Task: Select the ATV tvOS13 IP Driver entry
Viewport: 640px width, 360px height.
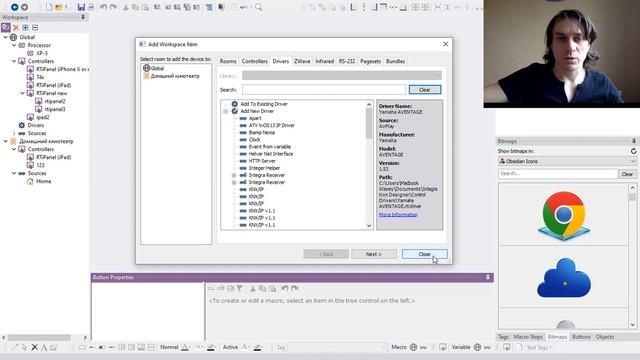Action: click(x=271, y=125)
